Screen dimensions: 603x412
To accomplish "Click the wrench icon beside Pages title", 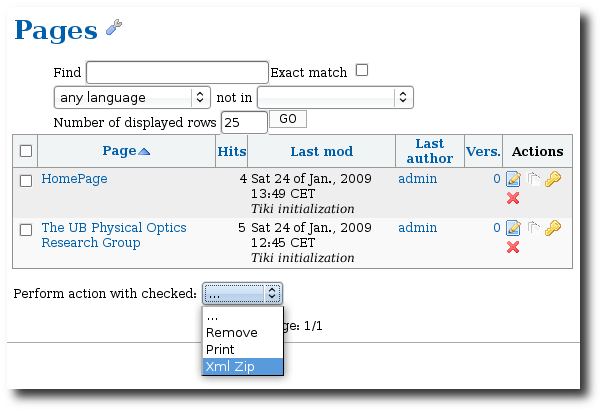I will click(114, 27).
